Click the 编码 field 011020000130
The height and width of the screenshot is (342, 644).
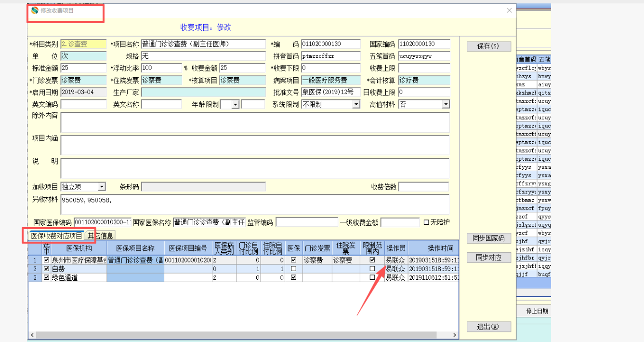click(330, 44)
